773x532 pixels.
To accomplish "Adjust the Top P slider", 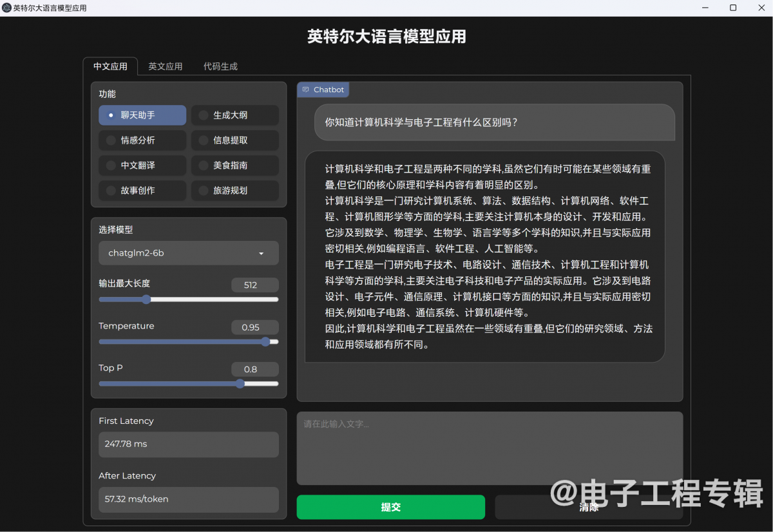I will [189, 384].
